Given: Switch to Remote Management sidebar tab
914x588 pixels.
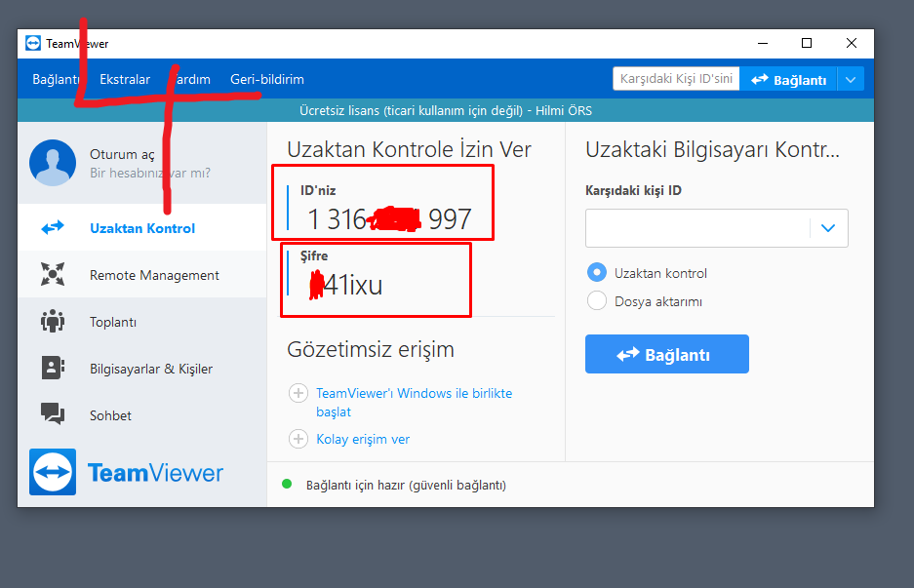Looking at the screenshot, I should coord(142,274).
